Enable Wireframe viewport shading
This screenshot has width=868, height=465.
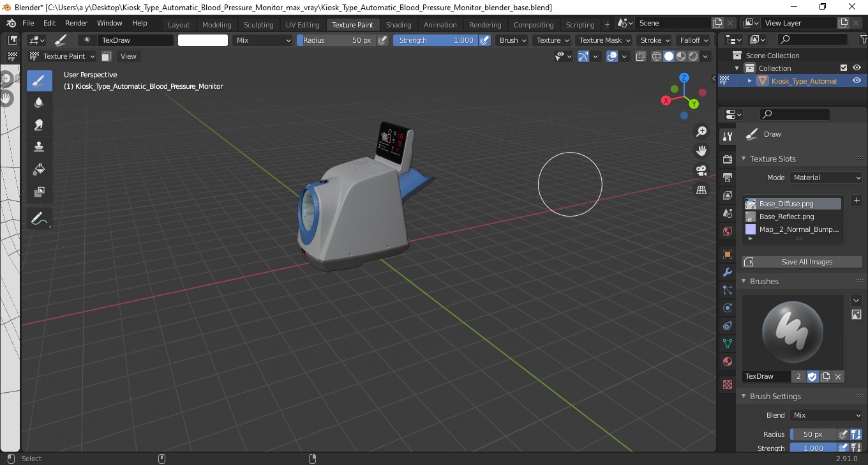point(657,56)
